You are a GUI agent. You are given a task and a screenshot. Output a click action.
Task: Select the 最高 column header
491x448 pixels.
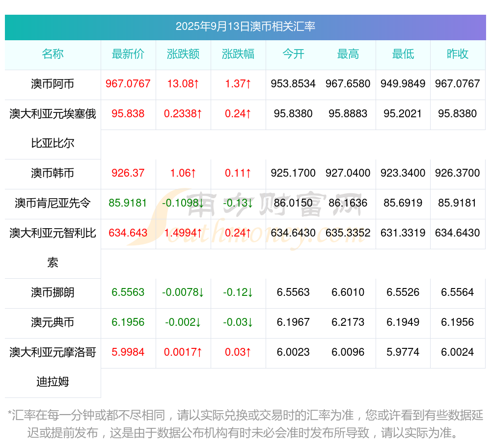pyautogui.click(x=348, y=54)
